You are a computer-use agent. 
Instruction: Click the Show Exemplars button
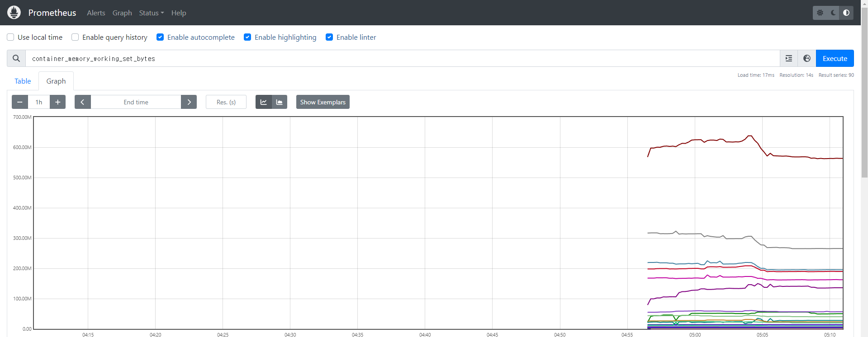[323, 102]
